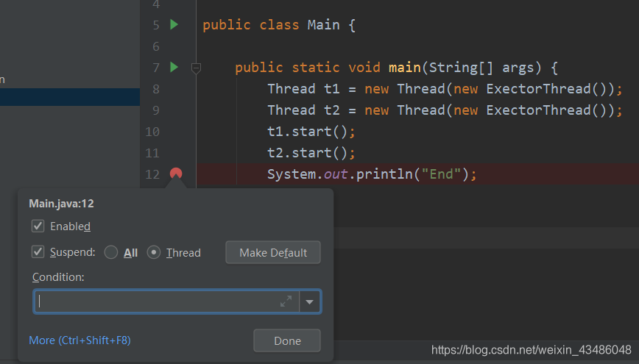Select the All suspend radio option
This screenshot has width=639, height=364.
(111, 252)
